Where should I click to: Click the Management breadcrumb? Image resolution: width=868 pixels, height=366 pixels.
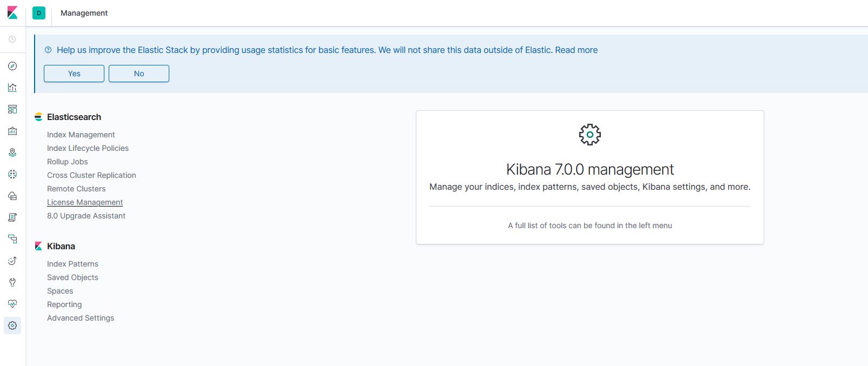(84, 13)
